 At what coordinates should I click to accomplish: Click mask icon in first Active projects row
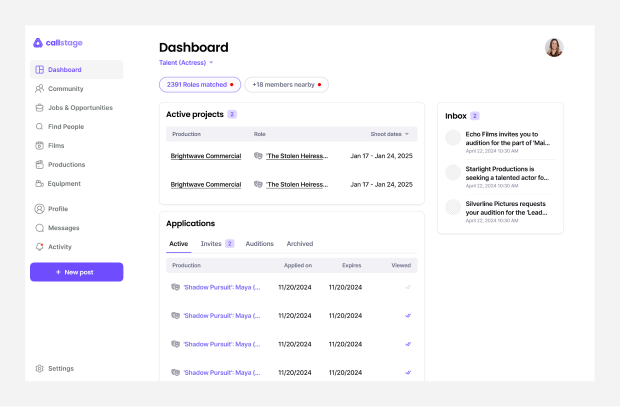(x=258, y=156)
